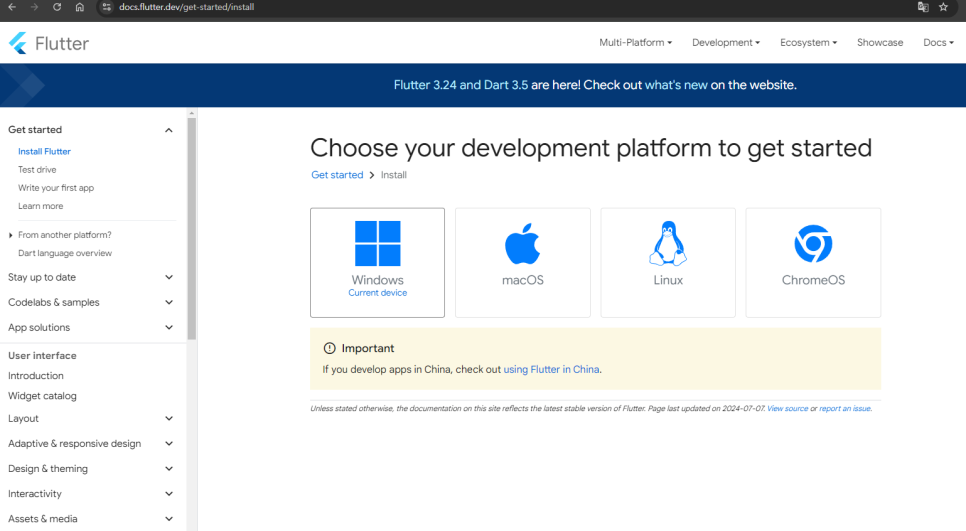Select Install Flutter in sidebar

tap(44, 152)
